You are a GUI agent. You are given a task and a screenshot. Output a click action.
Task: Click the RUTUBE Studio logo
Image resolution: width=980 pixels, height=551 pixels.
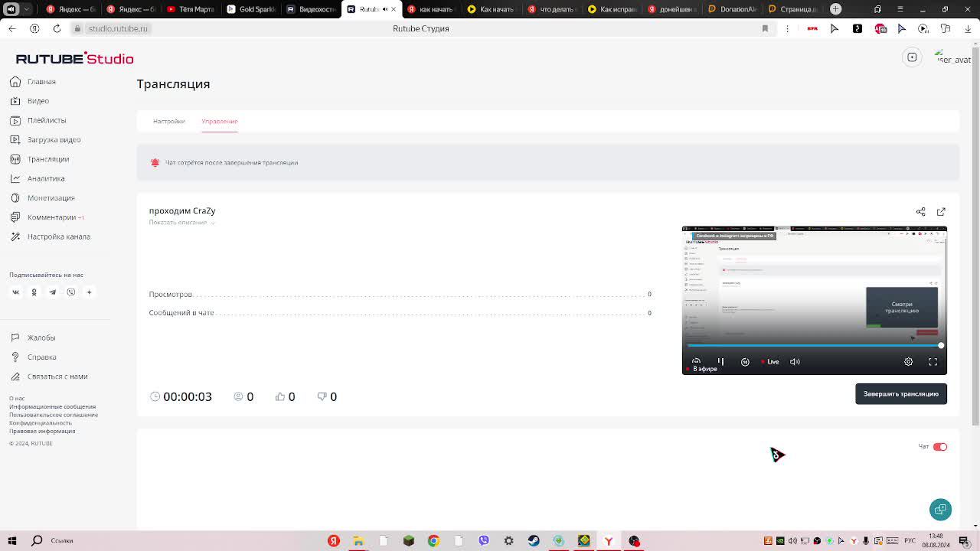click(x=74, y=59)
